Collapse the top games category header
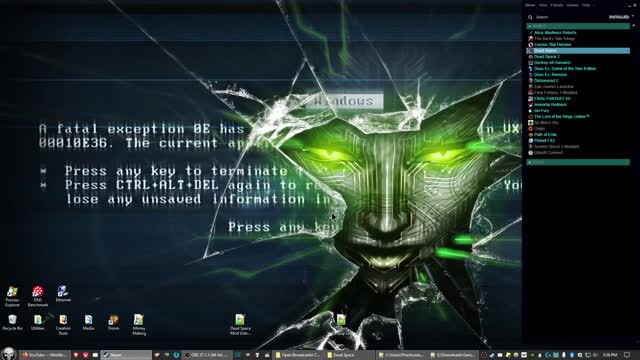Viewport: 640px width, 360px height. pos(578,26)
